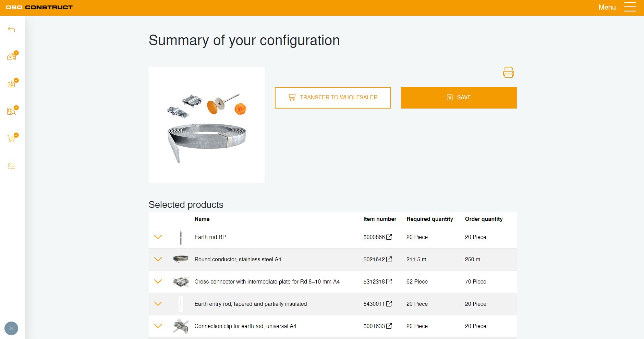Expand the Cross-connector with intermediate plate row
Image resolution: width=644 pixels, height=339 pixels.
click(158, 281)
